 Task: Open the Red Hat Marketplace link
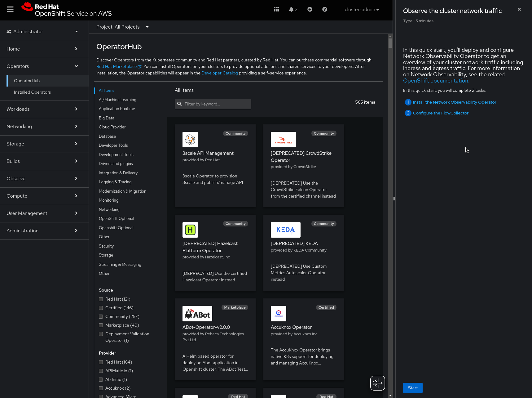click(x=117, y=67)
